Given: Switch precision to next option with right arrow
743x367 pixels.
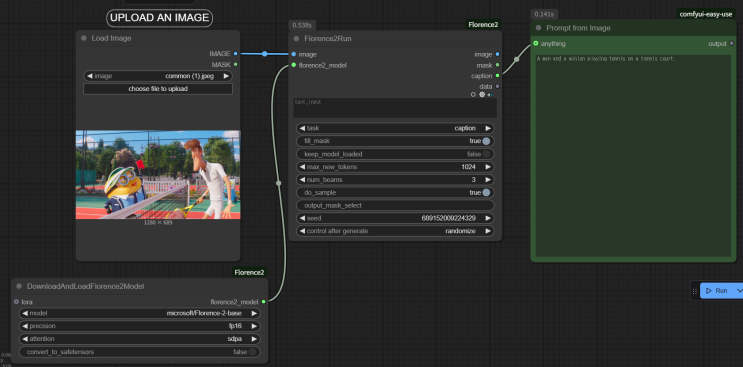Looking at the screenshot, I should (x=254, y=326).
